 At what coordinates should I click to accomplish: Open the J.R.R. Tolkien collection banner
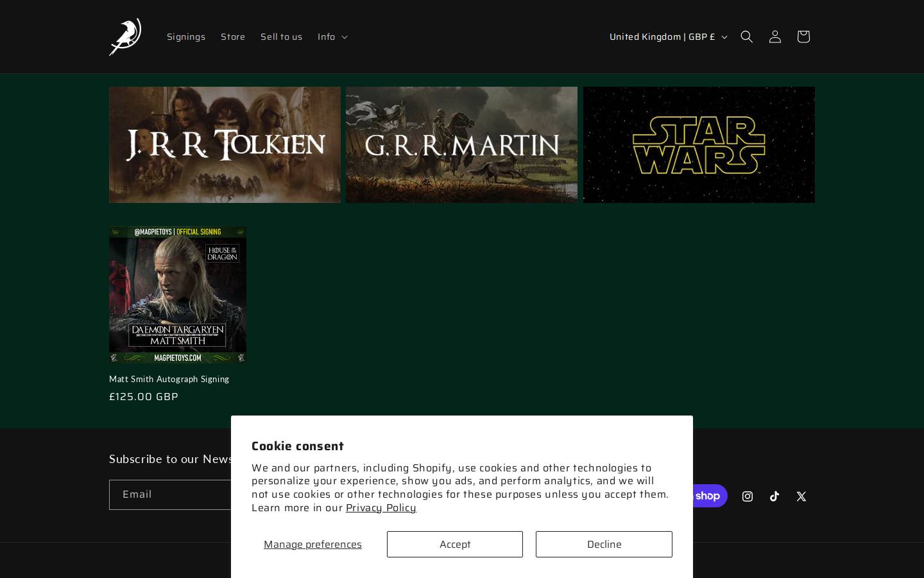pyautogui.click(x=225, y=144)
